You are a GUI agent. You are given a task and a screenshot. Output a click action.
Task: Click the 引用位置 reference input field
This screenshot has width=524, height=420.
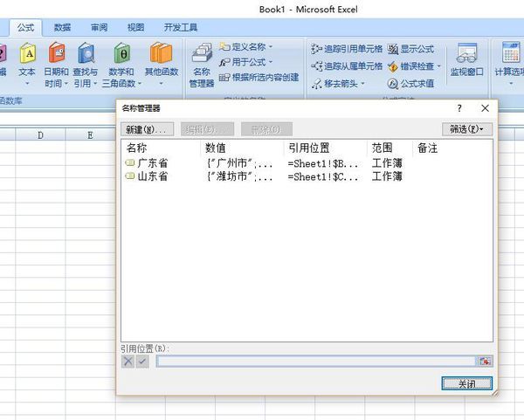[316, 361]
